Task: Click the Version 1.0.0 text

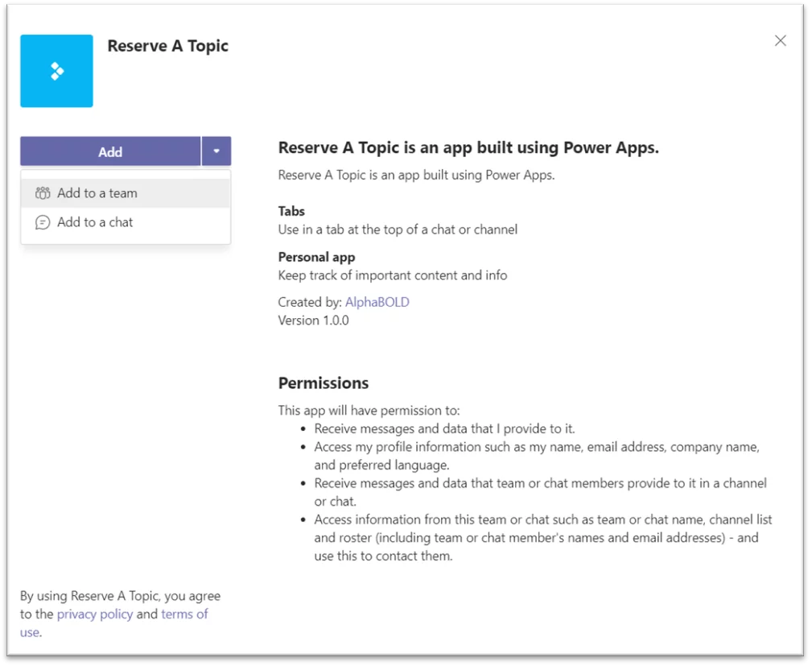Action: click(313, 321)
